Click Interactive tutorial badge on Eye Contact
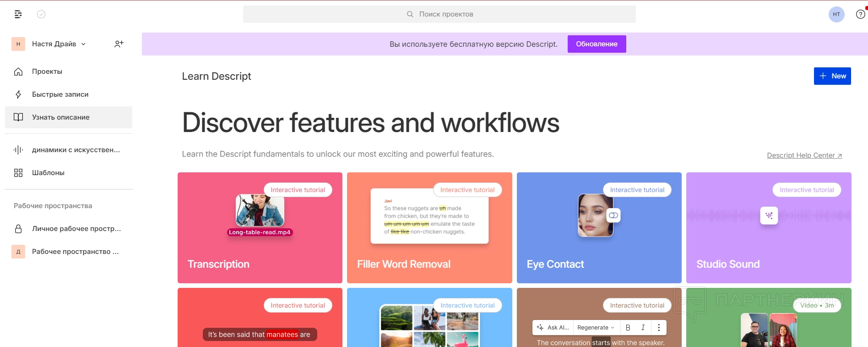868x347 pixels. [637, 190]
